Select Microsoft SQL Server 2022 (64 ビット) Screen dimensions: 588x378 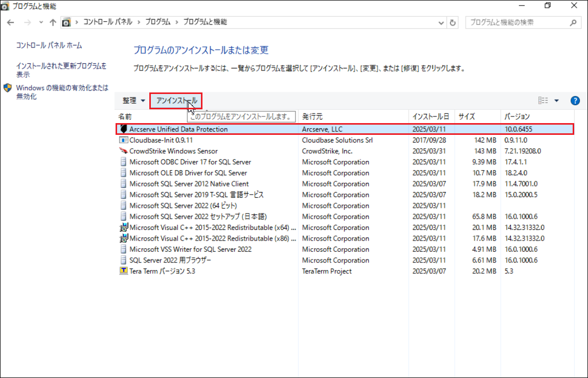click(183, 206)
